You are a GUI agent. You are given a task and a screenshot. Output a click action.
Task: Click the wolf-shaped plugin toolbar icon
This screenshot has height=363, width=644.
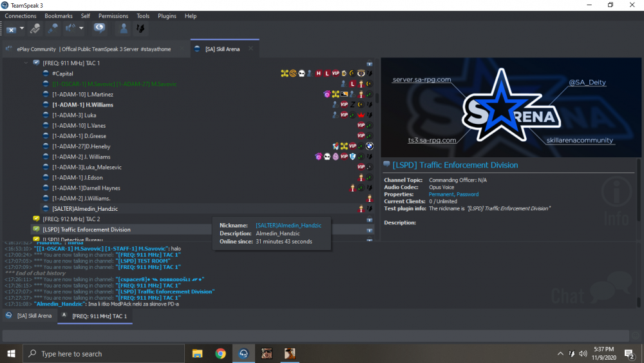(x=140, y=28)
